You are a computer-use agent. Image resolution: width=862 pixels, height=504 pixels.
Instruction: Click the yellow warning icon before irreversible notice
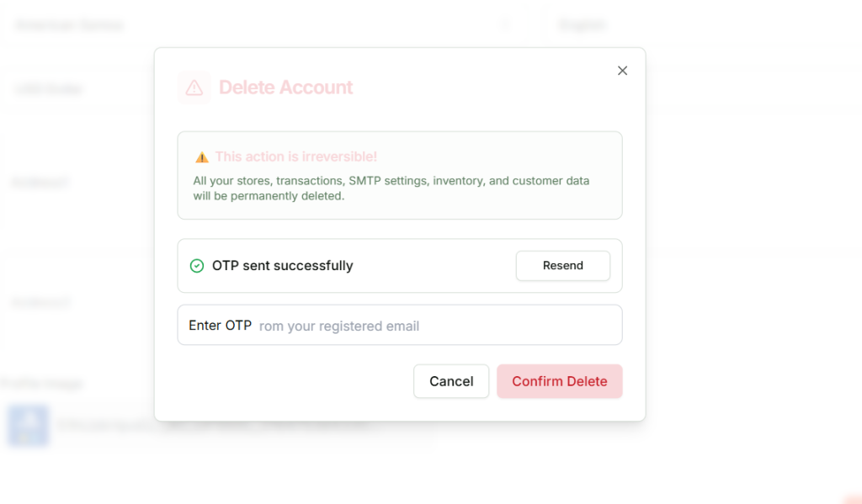pos(202,157)
